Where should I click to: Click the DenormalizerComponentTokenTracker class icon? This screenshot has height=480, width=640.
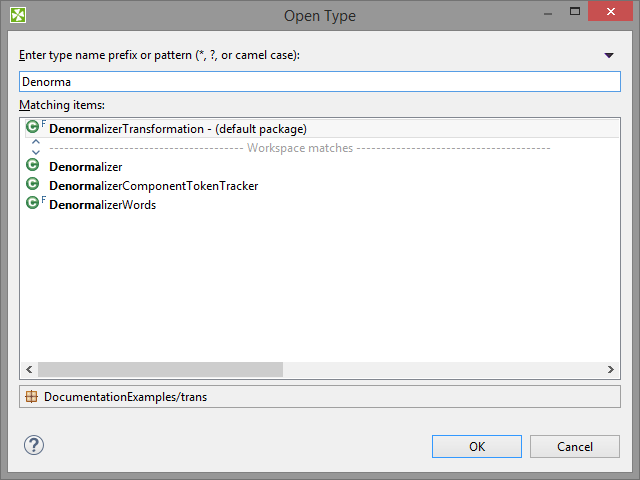click(33, 185)
